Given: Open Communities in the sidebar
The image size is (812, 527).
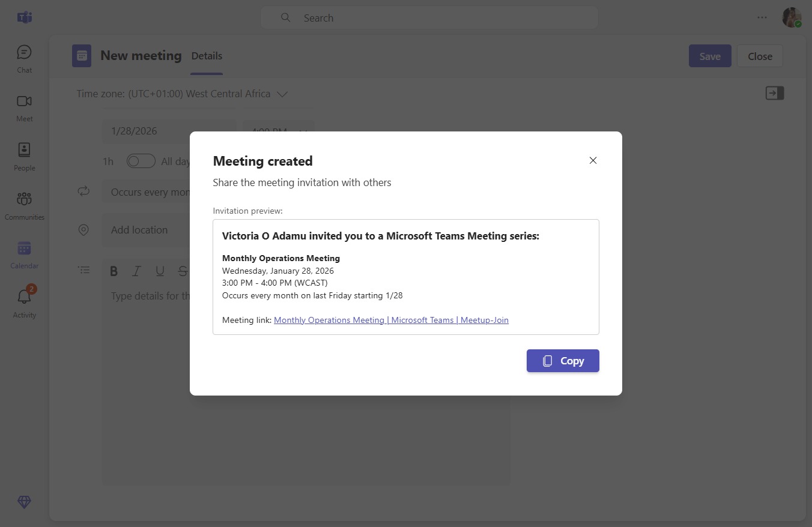Looking at the screenshot, I should [24, 206].
